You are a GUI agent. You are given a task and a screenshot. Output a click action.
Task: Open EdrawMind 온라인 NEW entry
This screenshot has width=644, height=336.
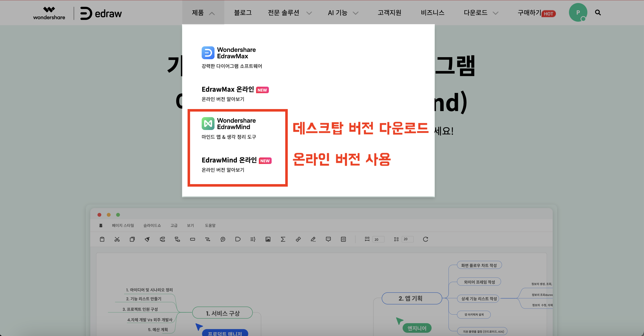[237, 165]
